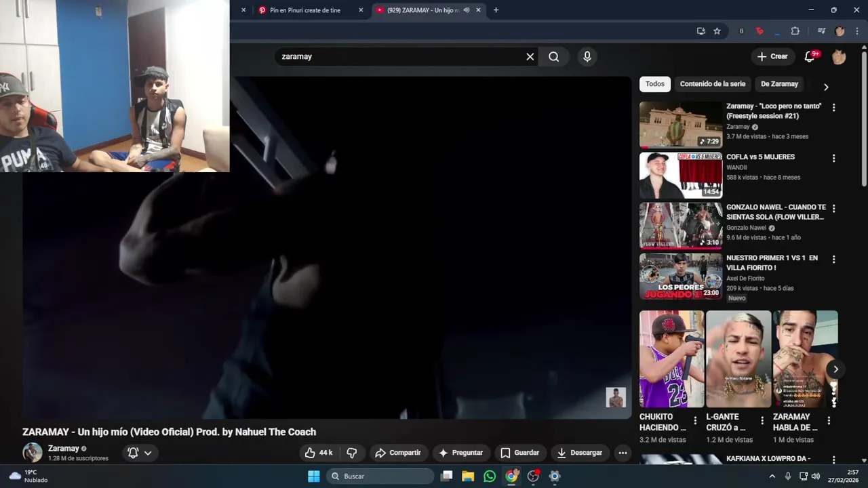This screenshot has width=868, height=488.
Task: Dislike the ZARAMAY video
Action: [352, 453]
